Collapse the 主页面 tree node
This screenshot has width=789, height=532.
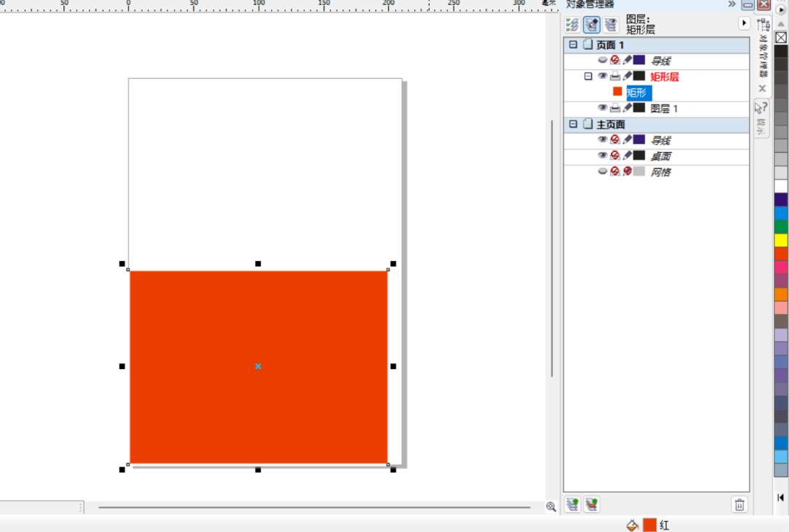pos(573,125)
